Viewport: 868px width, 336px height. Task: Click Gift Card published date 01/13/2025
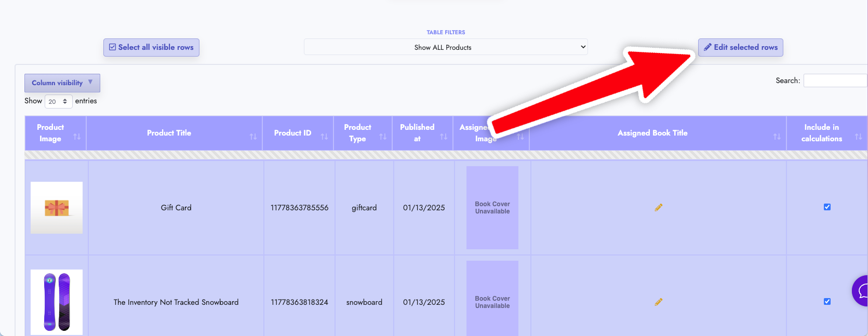(424, 208)
